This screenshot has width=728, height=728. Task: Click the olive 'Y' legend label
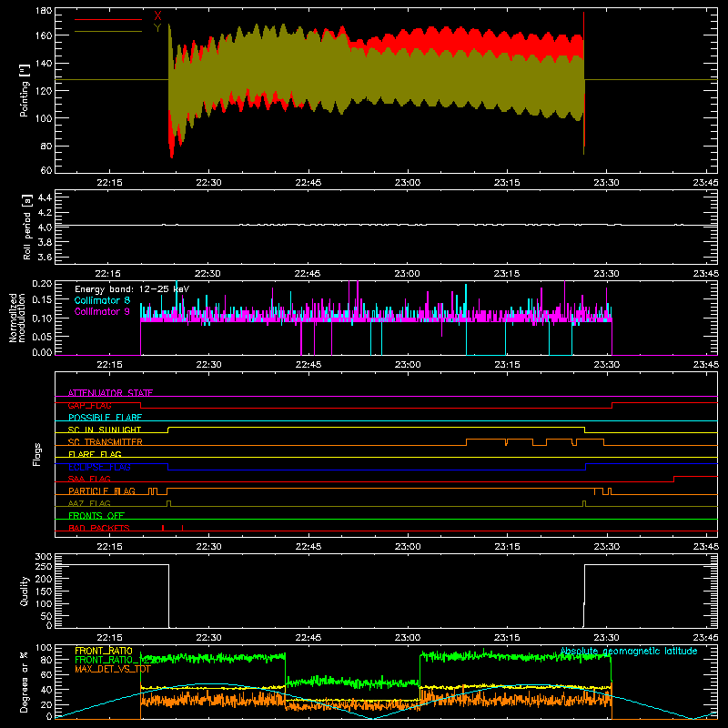157,28
